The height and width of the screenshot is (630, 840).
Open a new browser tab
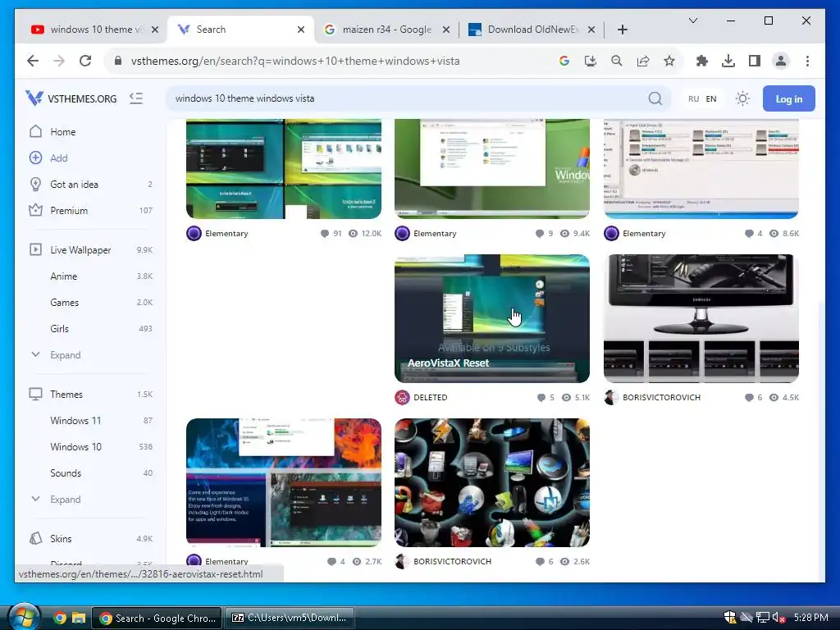(622, 30)
